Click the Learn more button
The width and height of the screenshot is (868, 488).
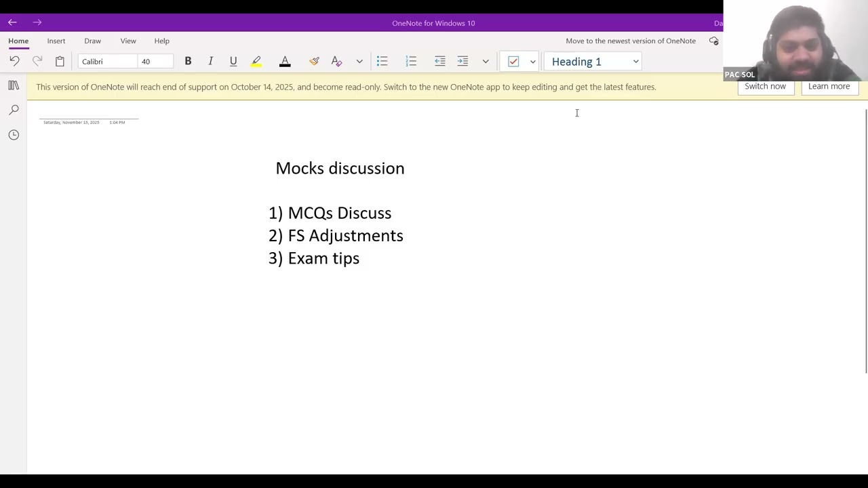point(829,87)
